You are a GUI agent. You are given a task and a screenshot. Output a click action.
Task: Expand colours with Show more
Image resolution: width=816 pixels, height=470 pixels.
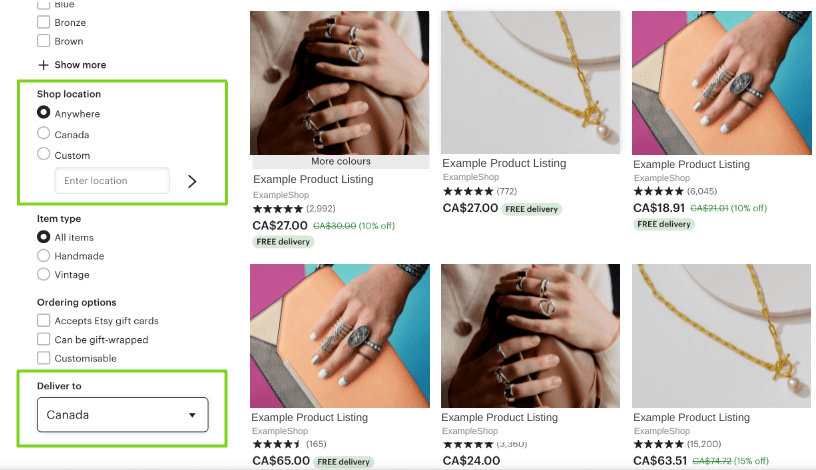[x=80, y=65]
